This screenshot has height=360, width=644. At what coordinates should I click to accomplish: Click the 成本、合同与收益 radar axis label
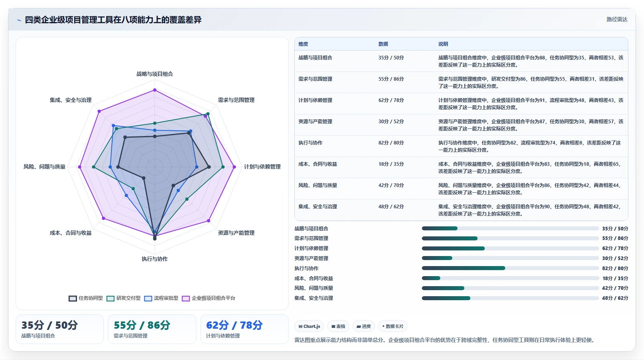71,233
